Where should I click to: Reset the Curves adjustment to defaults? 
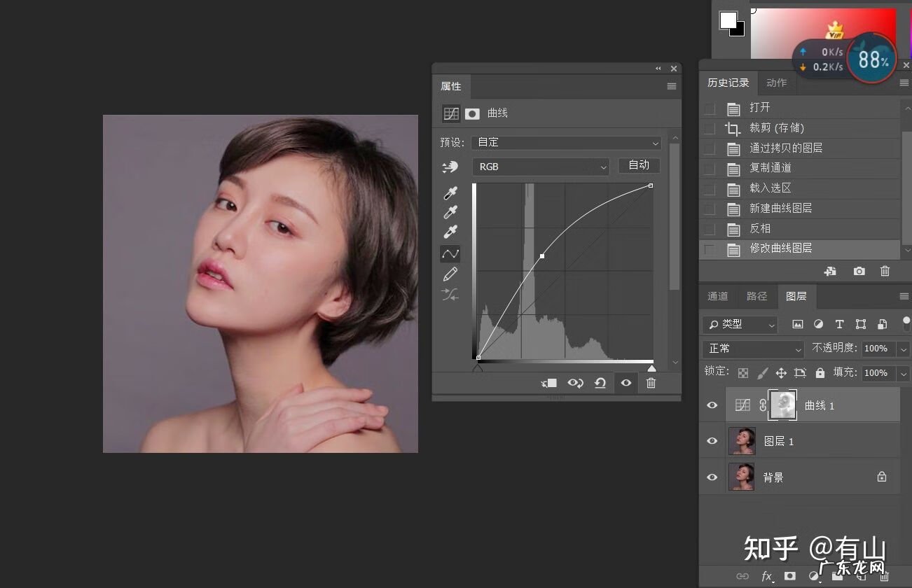coord(600,383)
